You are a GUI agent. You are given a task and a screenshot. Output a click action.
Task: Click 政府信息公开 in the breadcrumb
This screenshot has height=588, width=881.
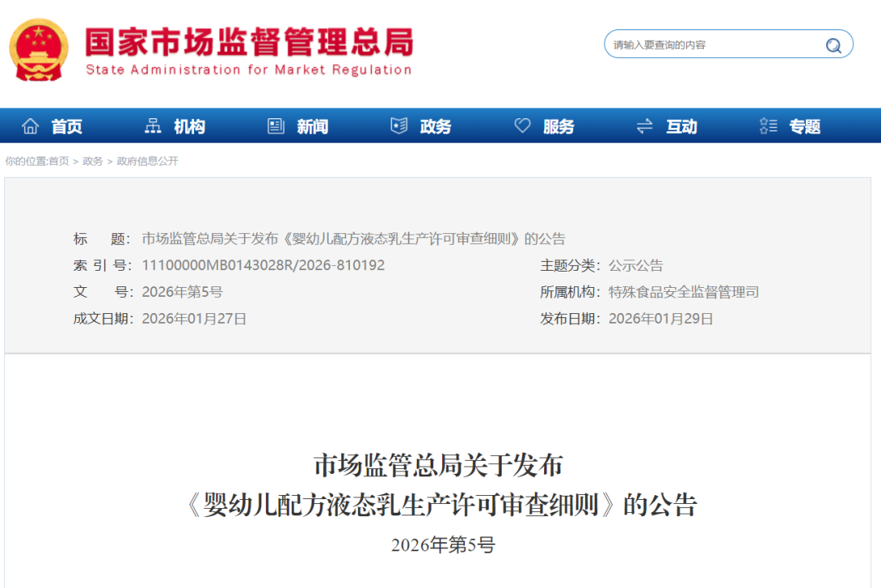click(x=148, y=161)
